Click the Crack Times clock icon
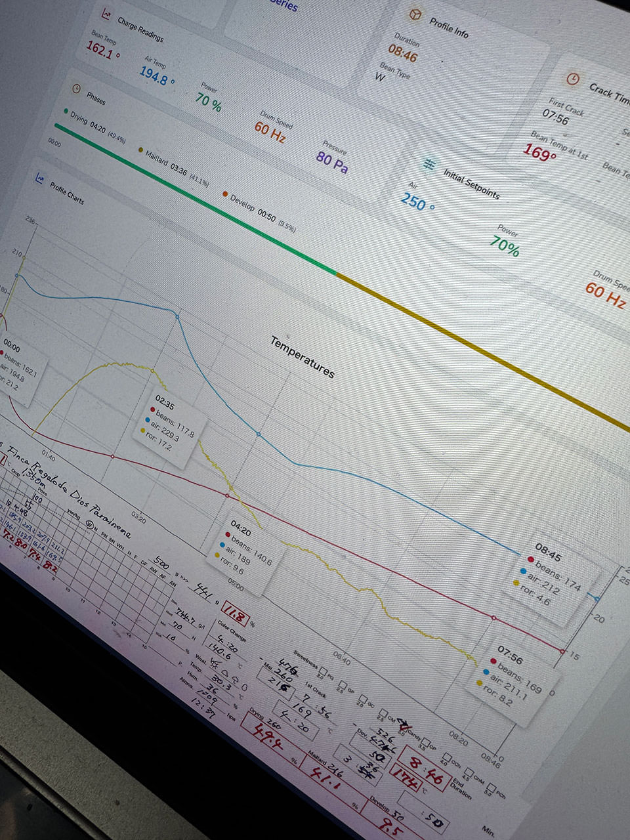 point(572,79)
